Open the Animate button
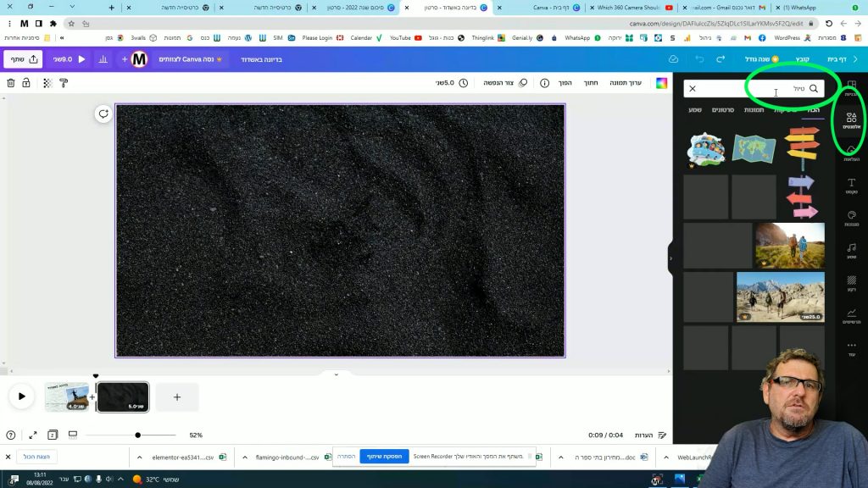This screenshot has height=488, width=868. pos(505,83)
